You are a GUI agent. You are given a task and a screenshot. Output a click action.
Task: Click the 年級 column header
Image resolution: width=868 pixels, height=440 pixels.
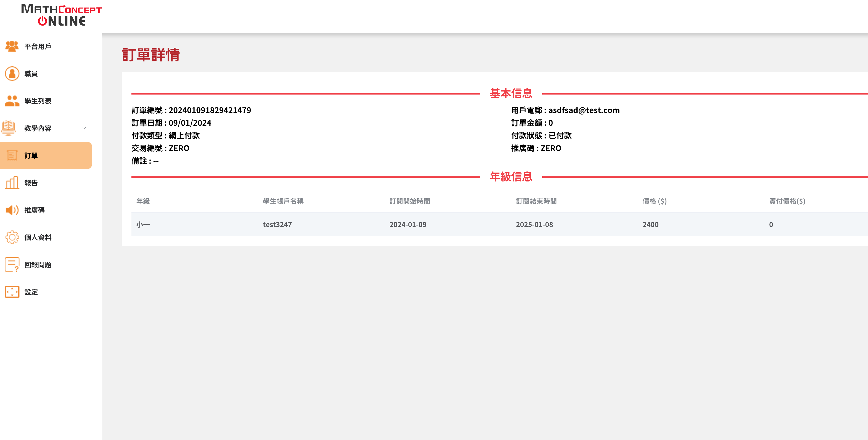click(x=143, y=201)
